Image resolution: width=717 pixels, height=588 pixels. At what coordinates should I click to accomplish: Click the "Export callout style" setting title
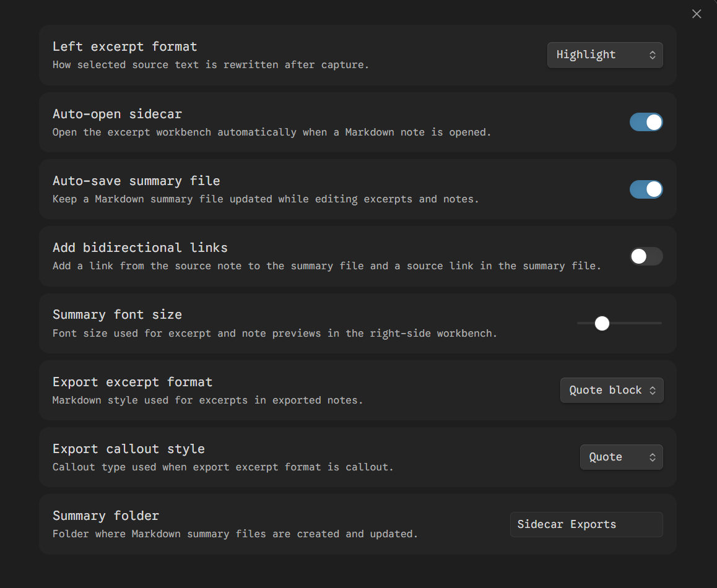(x=129, y=449)
